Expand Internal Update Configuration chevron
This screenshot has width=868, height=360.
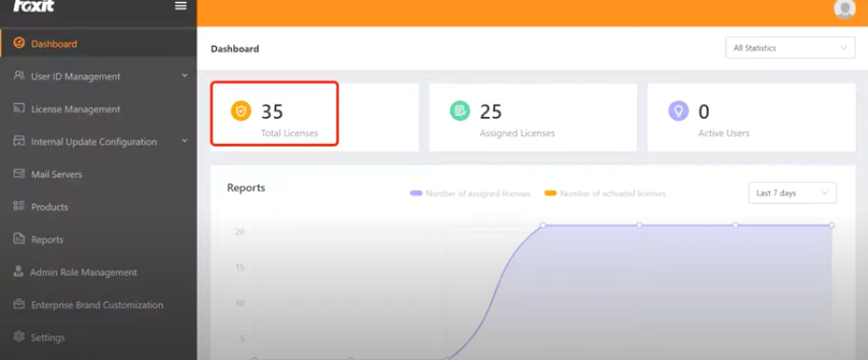click(185, 141)
